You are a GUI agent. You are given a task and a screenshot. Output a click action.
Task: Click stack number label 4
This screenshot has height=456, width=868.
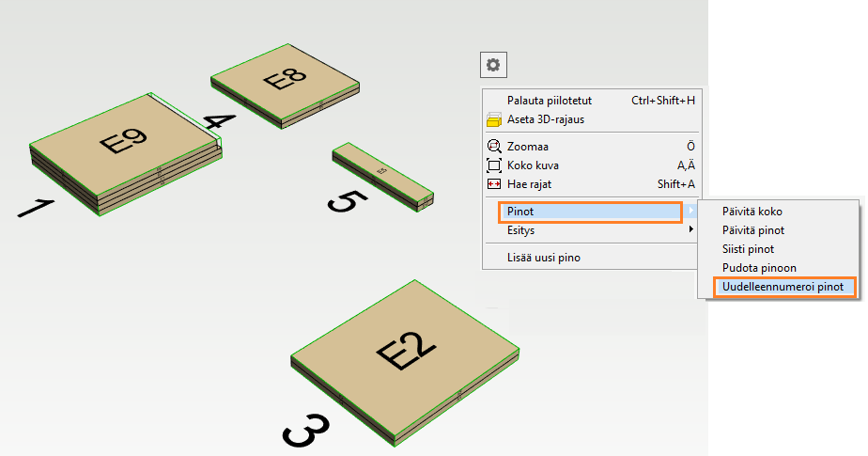coord(219,120)
